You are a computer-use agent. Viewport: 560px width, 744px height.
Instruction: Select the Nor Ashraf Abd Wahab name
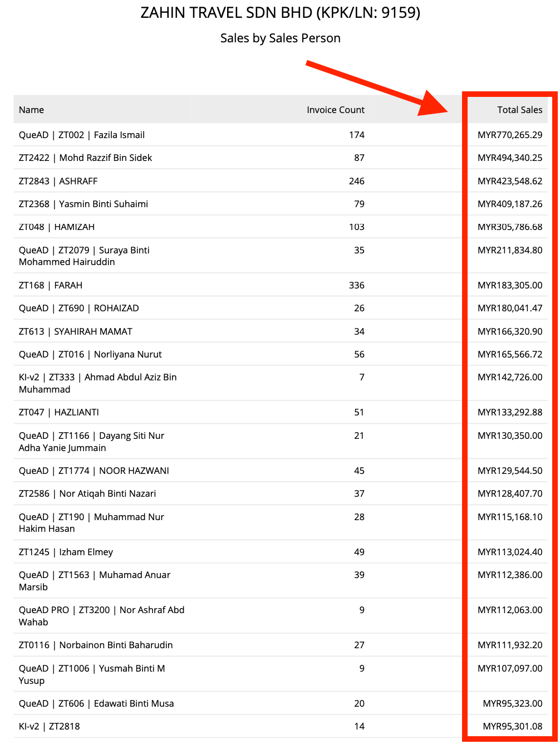pos(101,616)
